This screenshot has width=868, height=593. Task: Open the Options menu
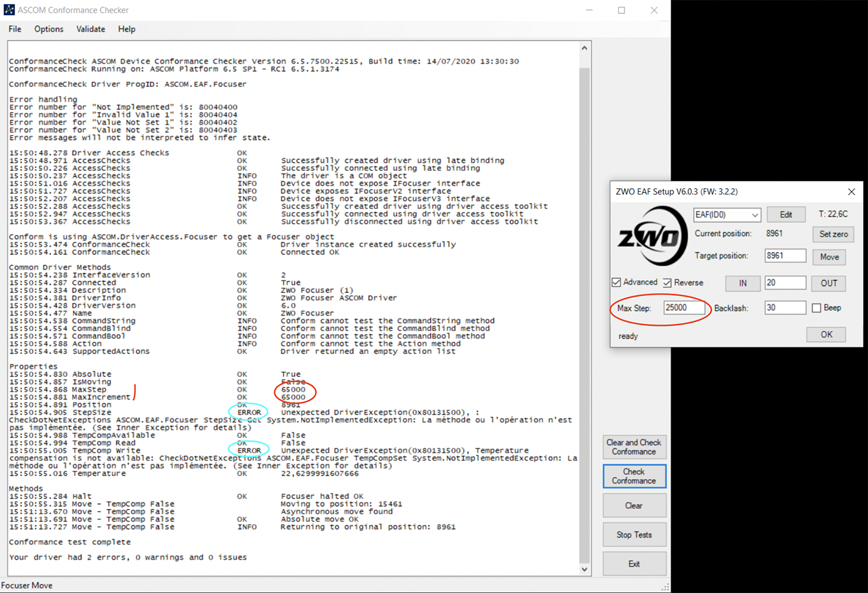click(49, 29)
